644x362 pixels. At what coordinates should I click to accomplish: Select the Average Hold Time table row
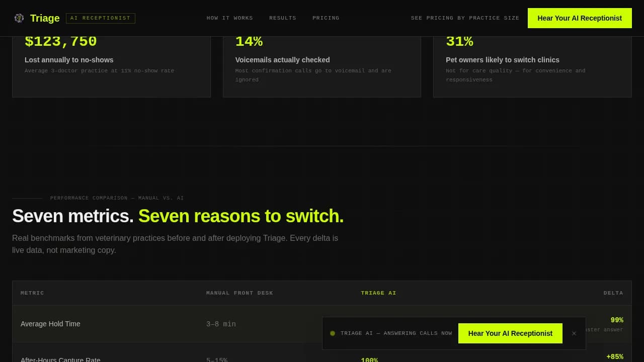151,324
